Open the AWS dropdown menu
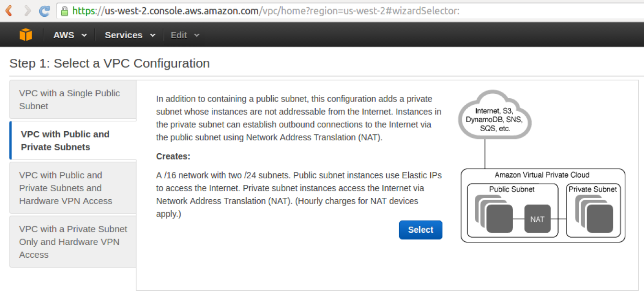644x296 pixels. pyautogui.click(x=70, y=34)
